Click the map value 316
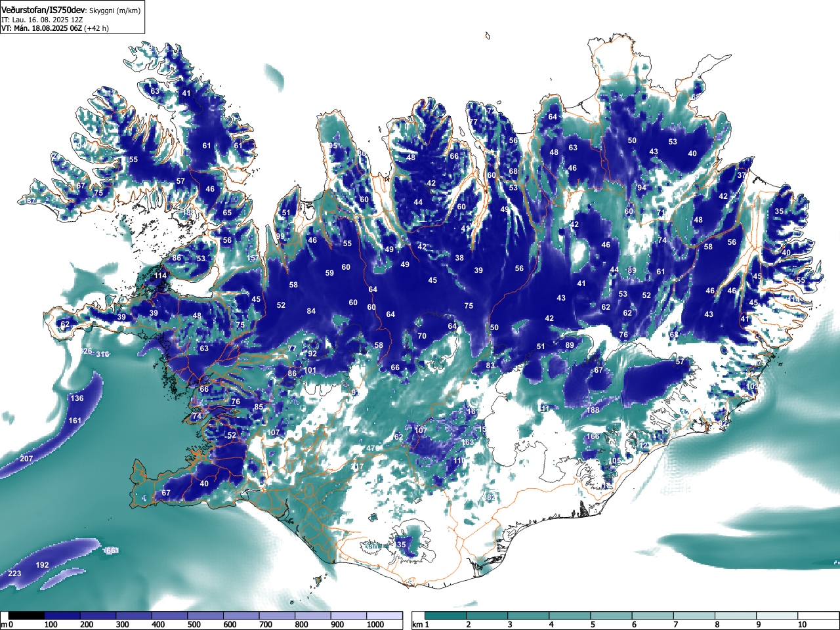Screen dimensions: 840x630 click(x=102, y=355)
